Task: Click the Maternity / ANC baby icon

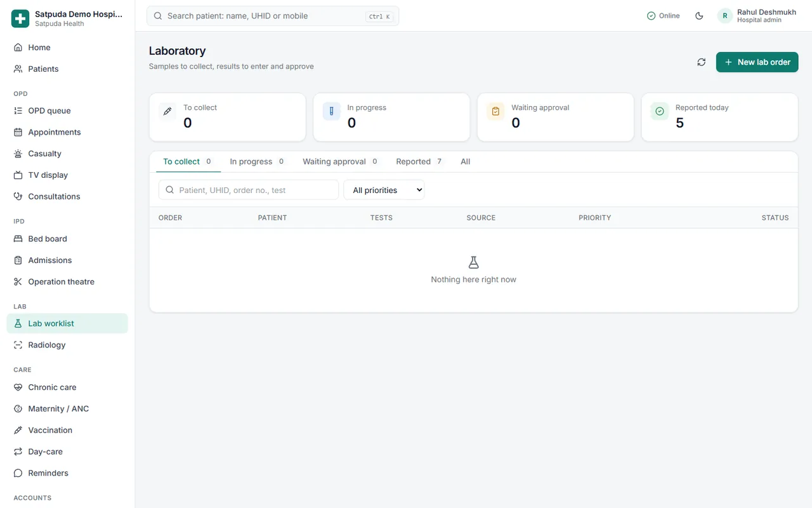Action: 18,409
